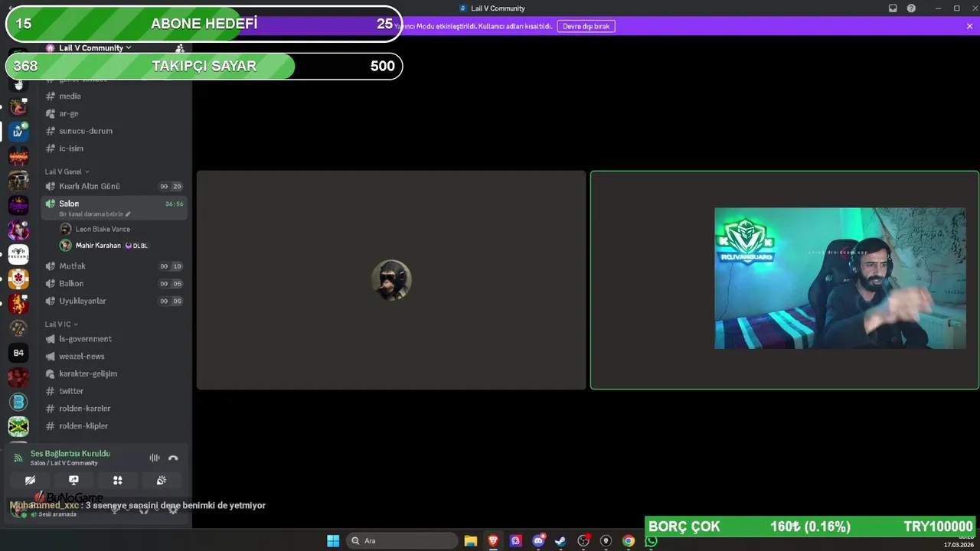Click the DLBL server tag badge
Viewport: 980px width, 551px height.
coord(137,246)
